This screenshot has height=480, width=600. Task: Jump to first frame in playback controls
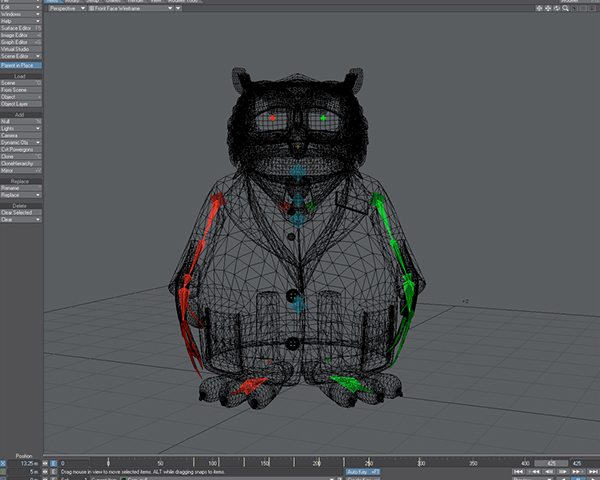(518, 472)
